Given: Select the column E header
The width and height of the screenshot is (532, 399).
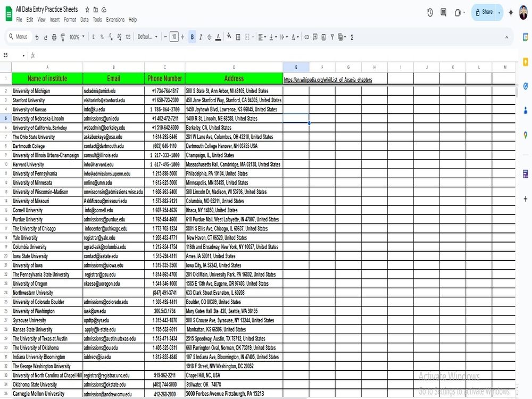Looking at the screenshot, I should 296,67.
